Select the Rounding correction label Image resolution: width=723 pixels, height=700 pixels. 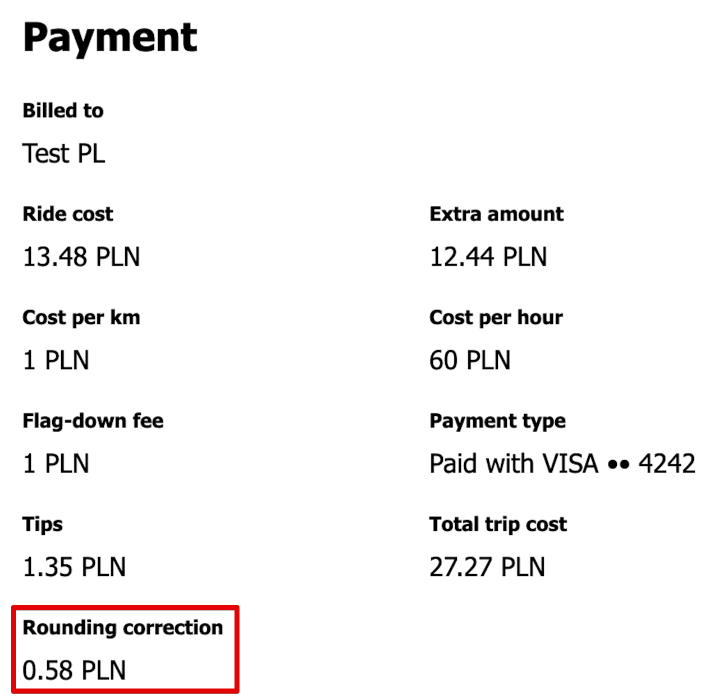coord(123,628)
